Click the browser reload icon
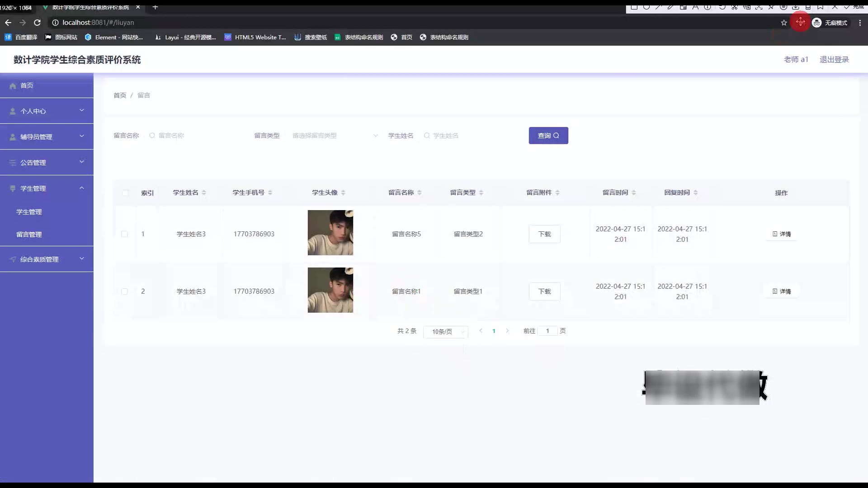This screenshot has width=868, height=488. 38,23
